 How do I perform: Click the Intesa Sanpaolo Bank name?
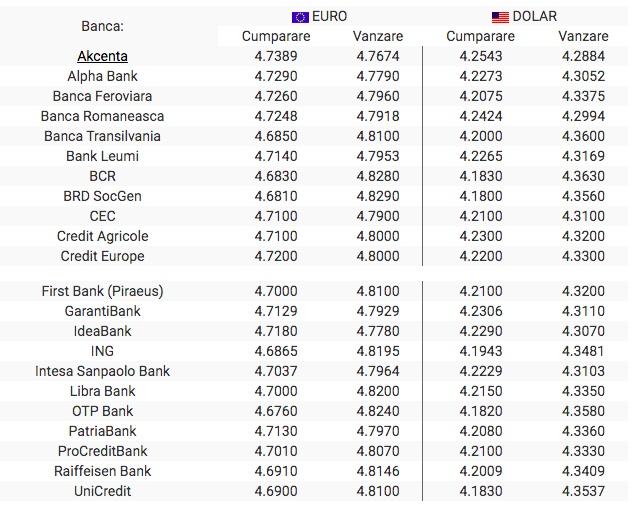102,371
